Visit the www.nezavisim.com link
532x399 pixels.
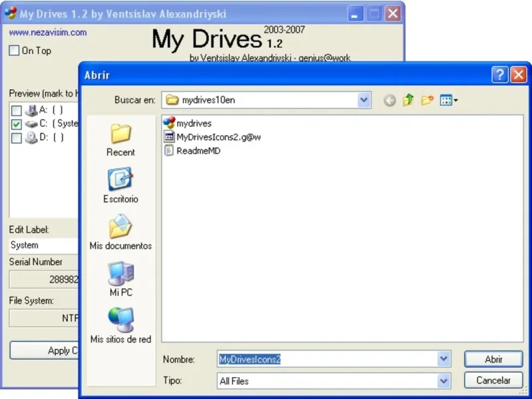[48, 33]
